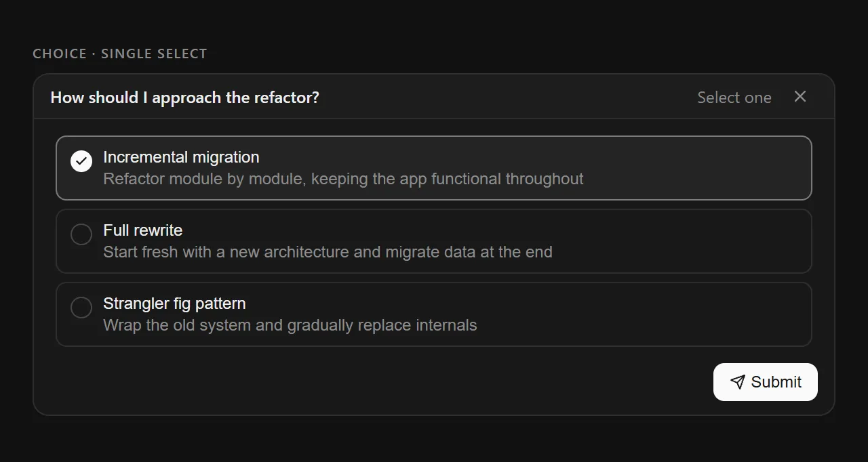This screenshot has width=868, height=462.
Task: Click the checked circle for Incremental migration
Action: tap(81, 161)
